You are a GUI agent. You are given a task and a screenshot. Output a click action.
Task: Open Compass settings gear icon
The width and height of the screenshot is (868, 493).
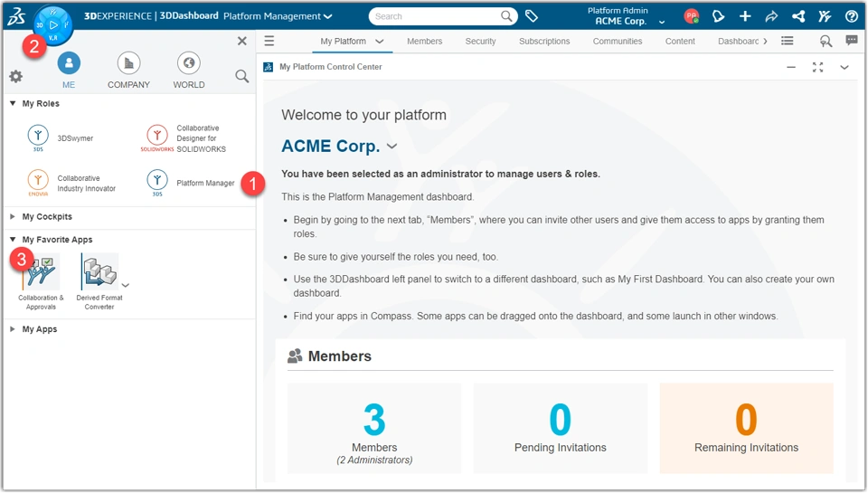pos(15,77)
